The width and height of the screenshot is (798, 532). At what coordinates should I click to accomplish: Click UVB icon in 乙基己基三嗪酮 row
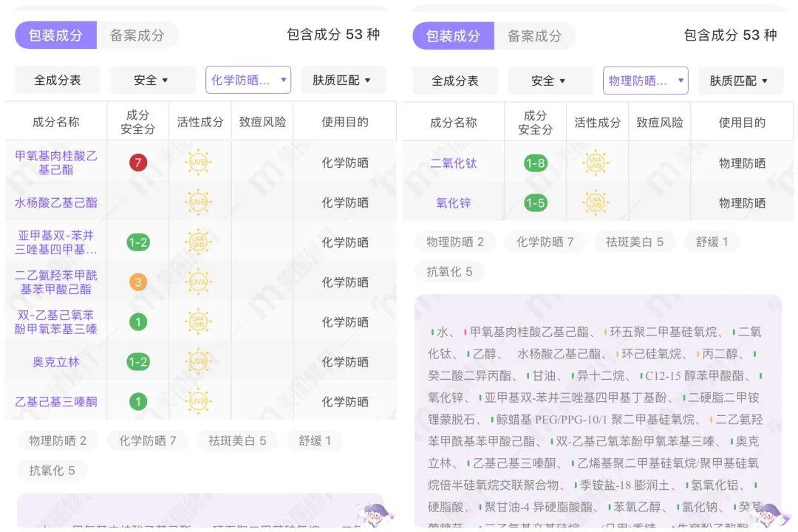click(x=199, y=402)
